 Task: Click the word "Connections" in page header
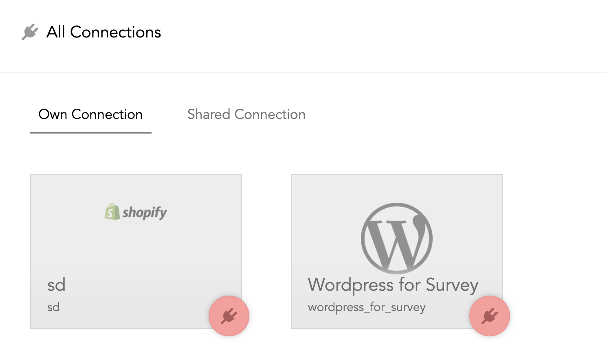[x=116, y=32]
